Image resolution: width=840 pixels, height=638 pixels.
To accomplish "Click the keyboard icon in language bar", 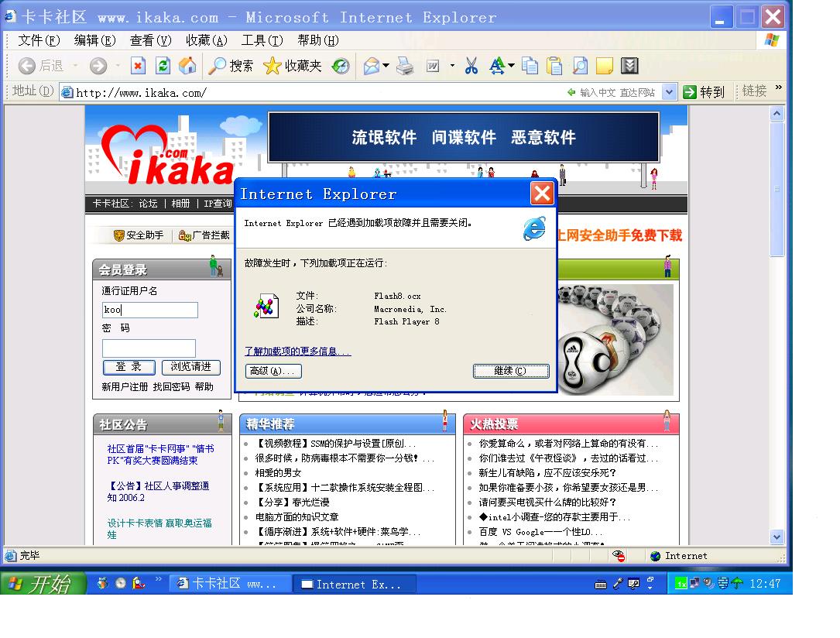I will [601, 585].
